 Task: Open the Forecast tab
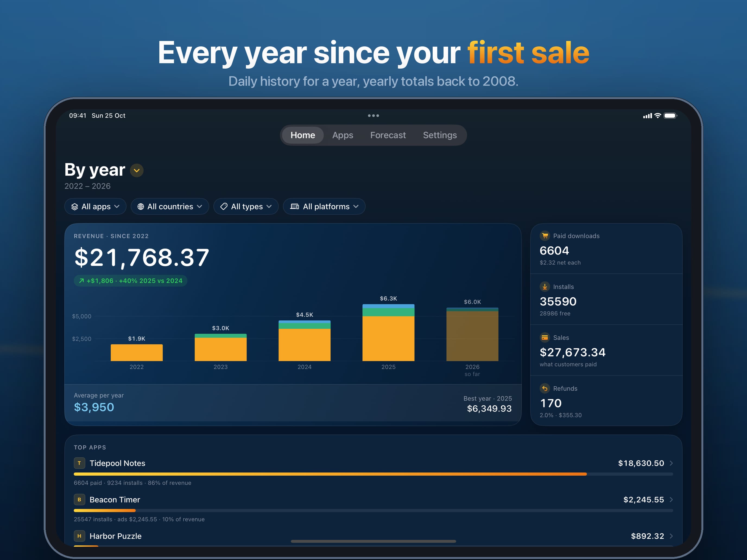(x=388, y=135)
